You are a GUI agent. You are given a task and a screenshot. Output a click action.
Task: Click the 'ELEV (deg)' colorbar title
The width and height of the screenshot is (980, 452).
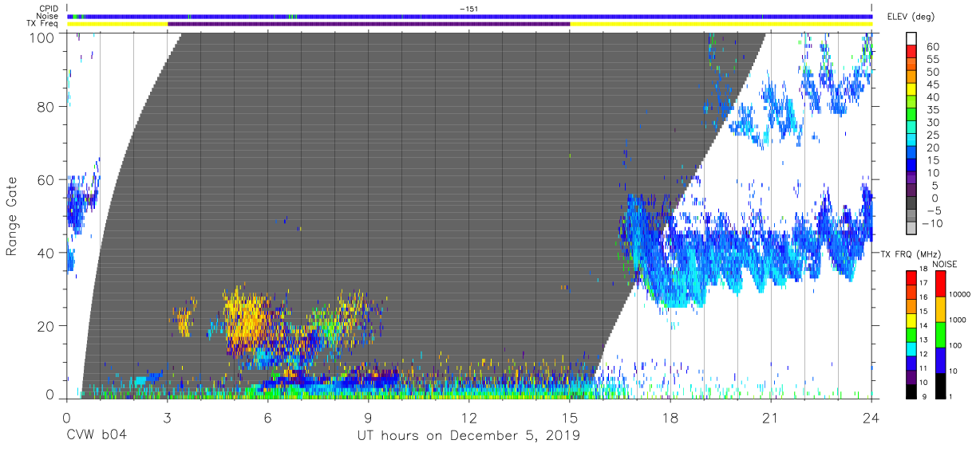911,17
